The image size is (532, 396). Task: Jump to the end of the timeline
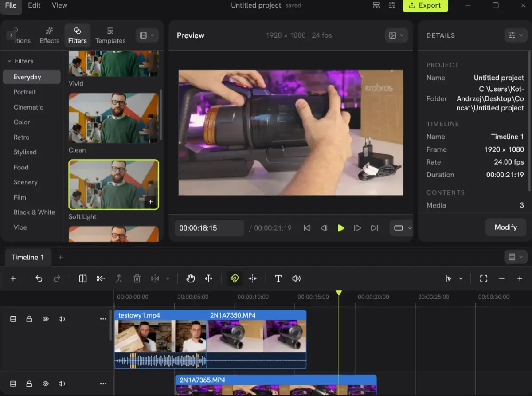pos(374,228)
